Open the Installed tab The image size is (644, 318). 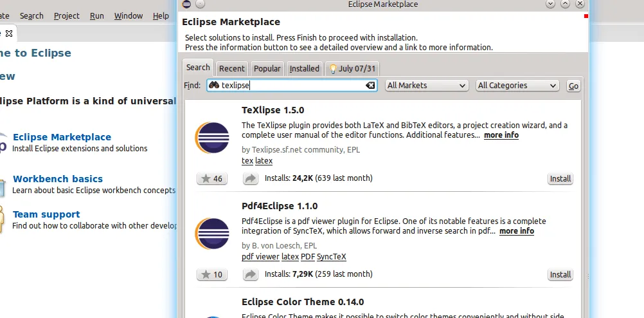(x=304, y=68)
